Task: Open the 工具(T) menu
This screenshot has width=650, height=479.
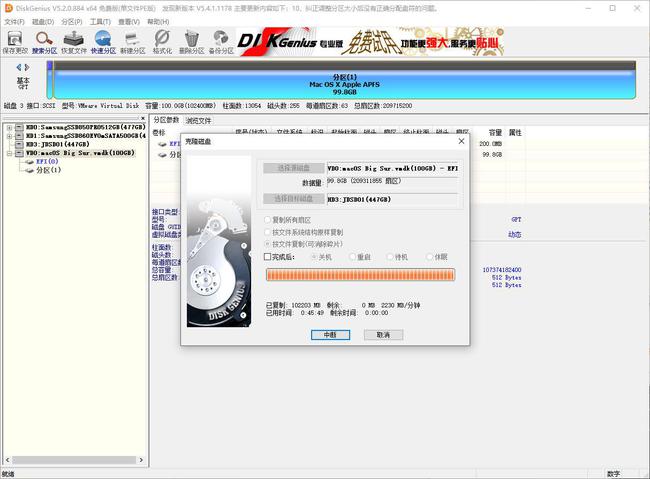Action: tap(100, 22)
